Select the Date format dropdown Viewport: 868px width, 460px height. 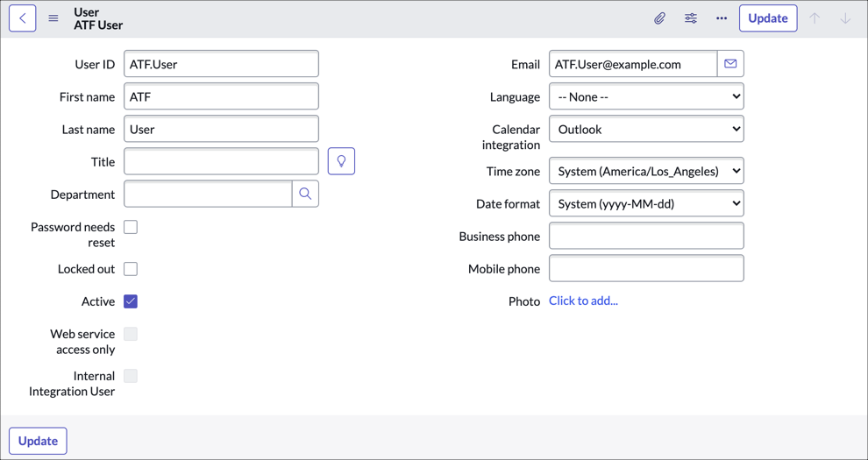[646, 203]
